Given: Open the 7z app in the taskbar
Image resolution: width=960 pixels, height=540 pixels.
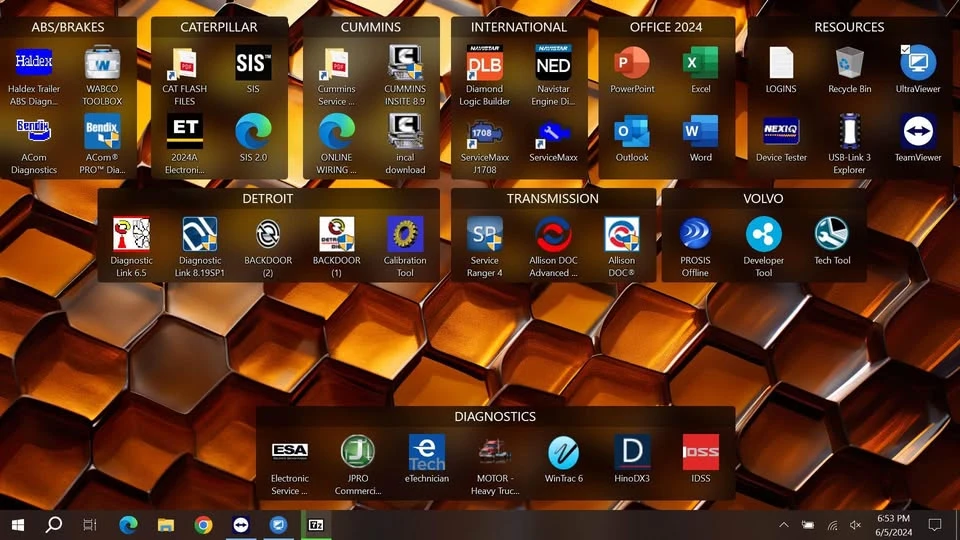Looking at the screenshot, I should coord(316,525).
